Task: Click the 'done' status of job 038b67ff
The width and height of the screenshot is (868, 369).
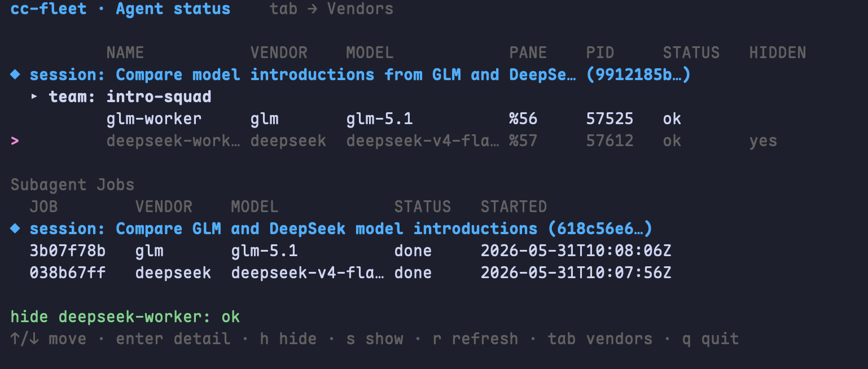Action: 413,273
